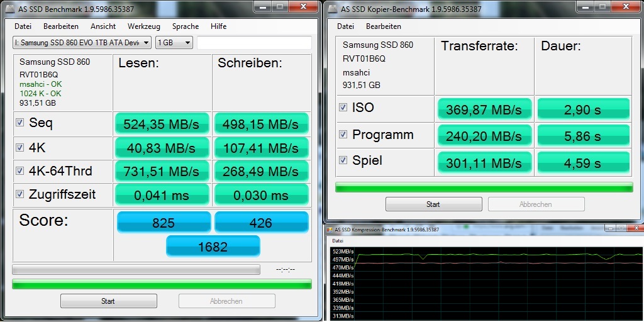Click the write score 426 box
644x322 pixels.
[261, 223]
